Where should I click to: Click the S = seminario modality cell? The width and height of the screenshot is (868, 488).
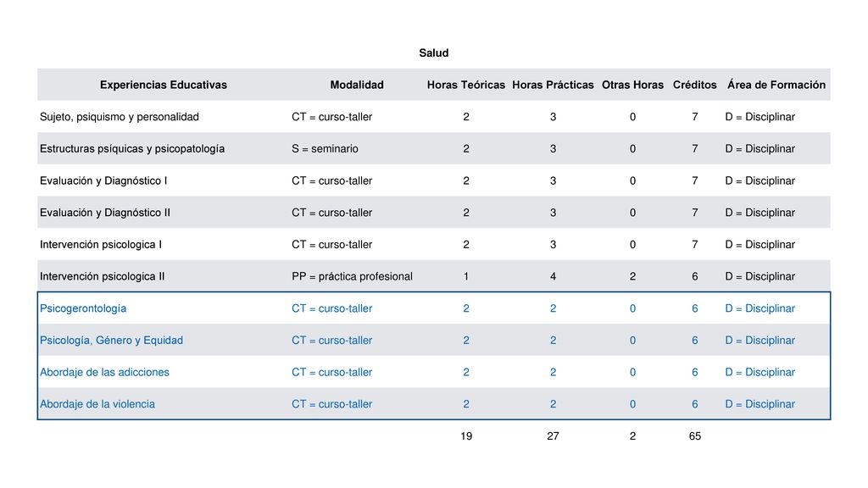[325, 149]
